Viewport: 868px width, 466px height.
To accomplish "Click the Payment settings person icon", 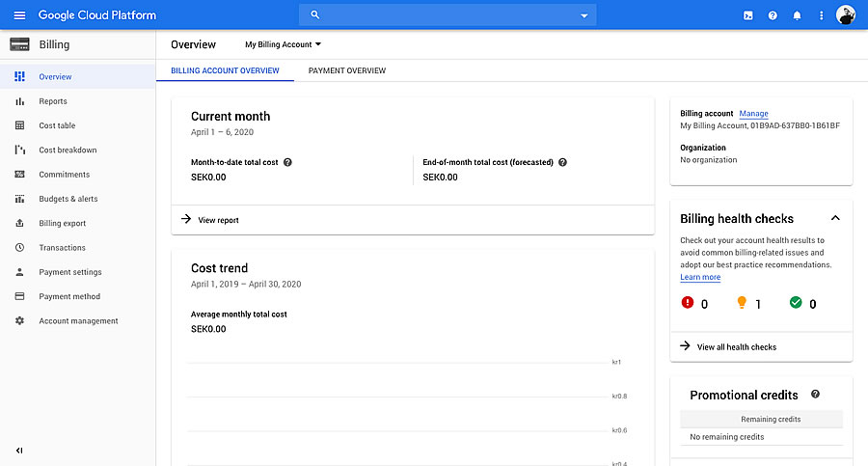I will [x=19, y=271].
